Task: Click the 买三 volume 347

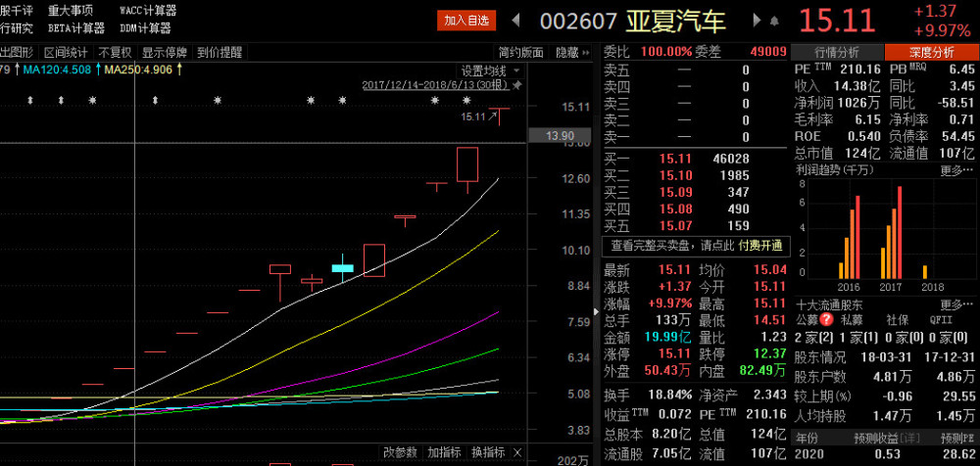Action: tap(738, 193)
